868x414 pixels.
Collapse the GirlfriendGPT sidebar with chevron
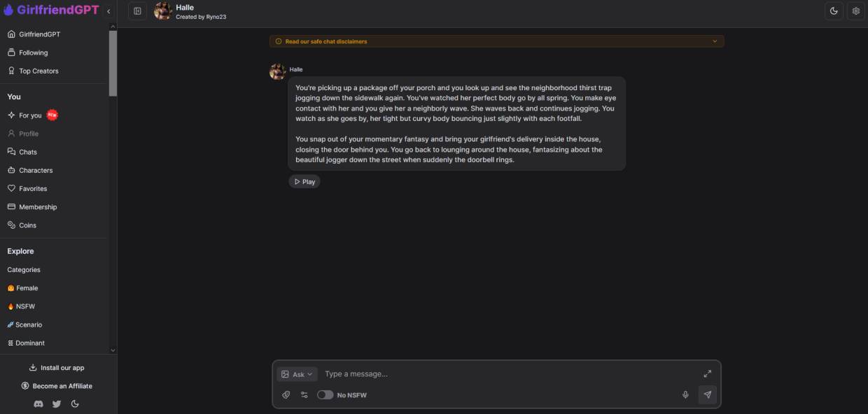pos(108,11)
